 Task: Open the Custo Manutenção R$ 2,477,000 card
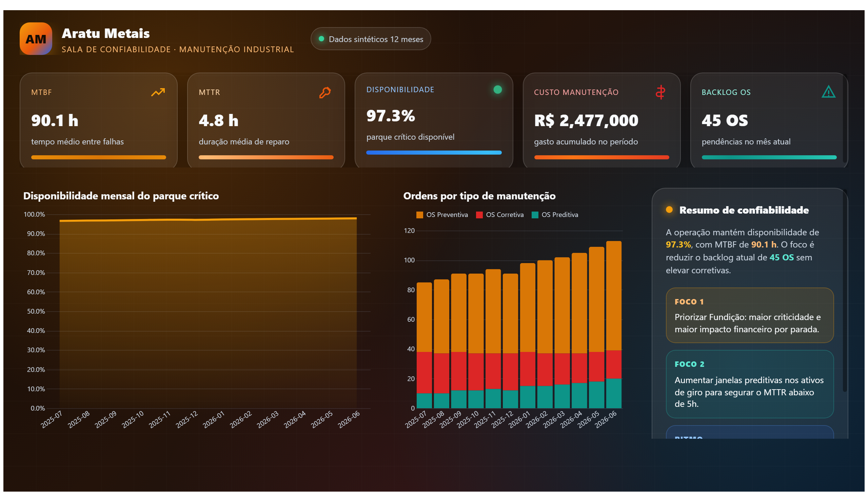601,120
